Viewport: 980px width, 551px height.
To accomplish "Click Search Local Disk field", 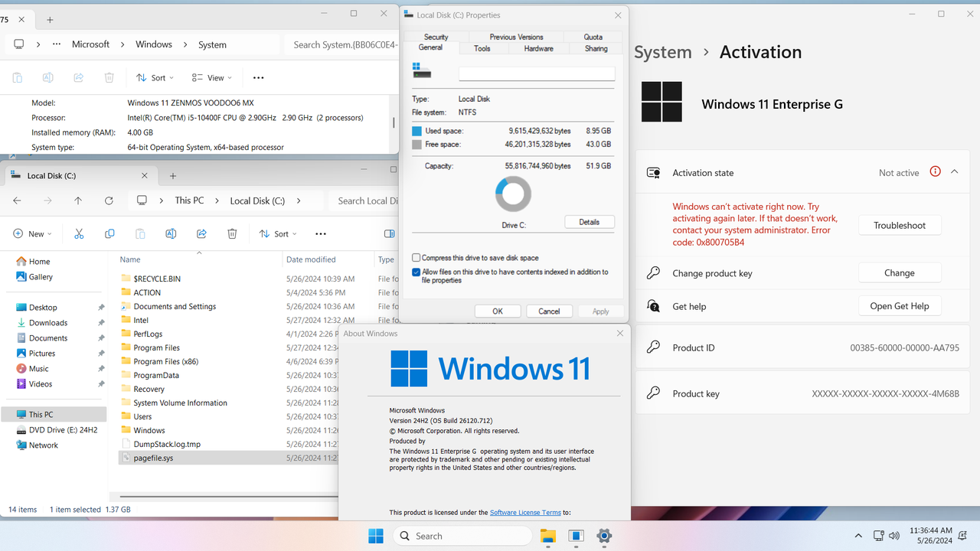I will [364, 201].
